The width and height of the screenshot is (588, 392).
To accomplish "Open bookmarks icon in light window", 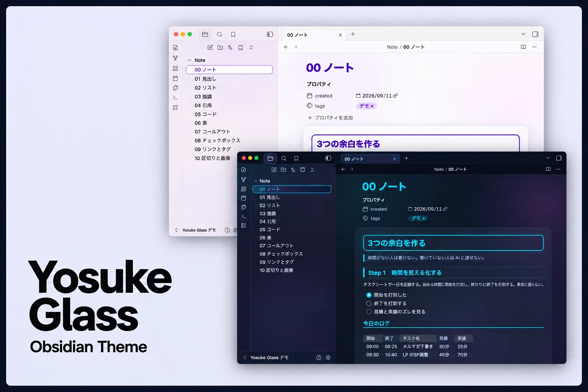I will 233,34.
